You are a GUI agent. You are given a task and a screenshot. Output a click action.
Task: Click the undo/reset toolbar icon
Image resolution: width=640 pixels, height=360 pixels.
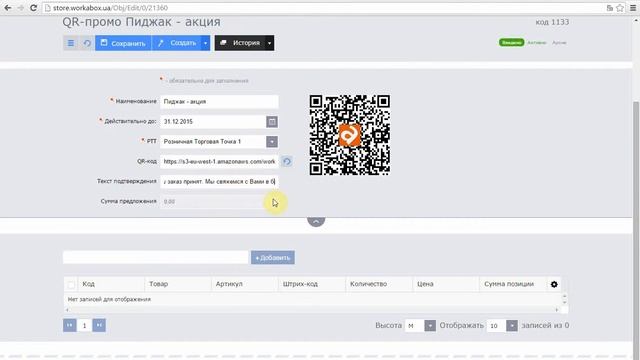[87, 43]
